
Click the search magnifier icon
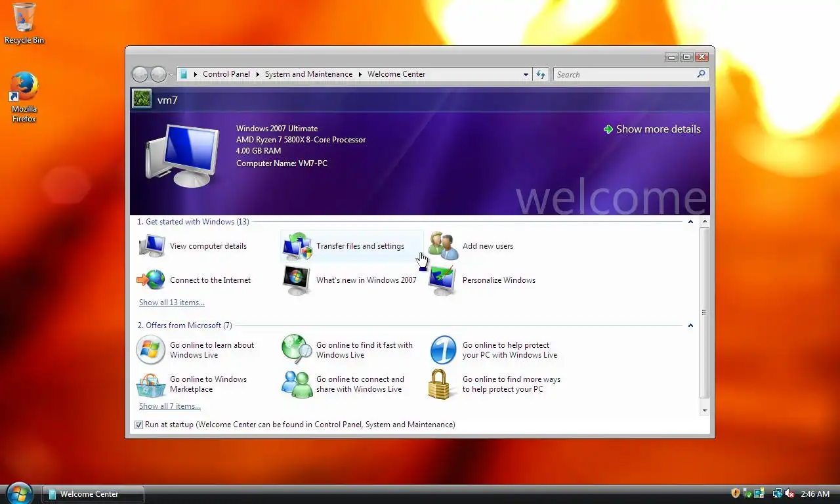[701, 74]
